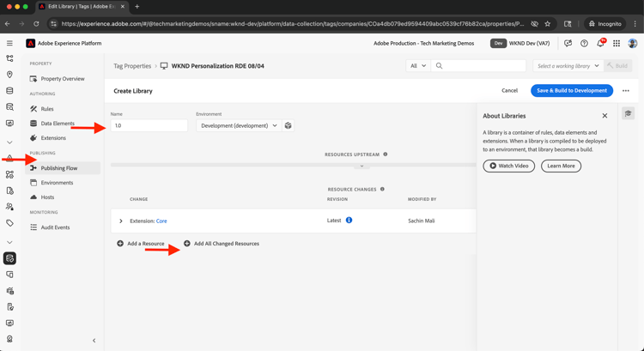Open Data Elements in the sidebar

pyautogui.click(x=58, y=124)
